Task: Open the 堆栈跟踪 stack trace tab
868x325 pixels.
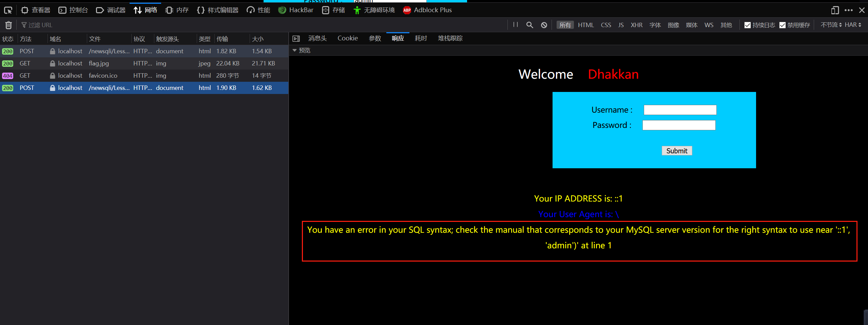Action: pyautogui.click(x=450, y=38)
